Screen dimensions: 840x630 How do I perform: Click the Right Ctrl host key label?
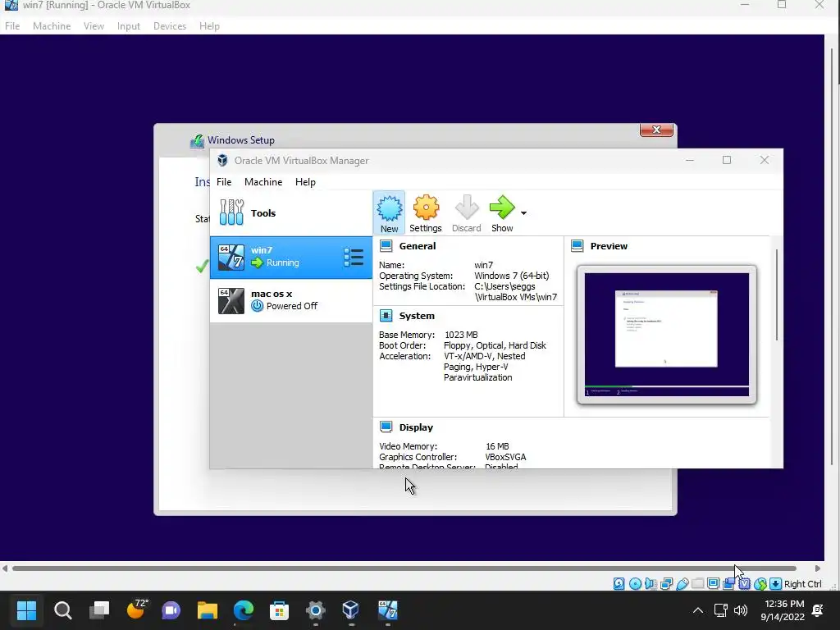point(802,583)
